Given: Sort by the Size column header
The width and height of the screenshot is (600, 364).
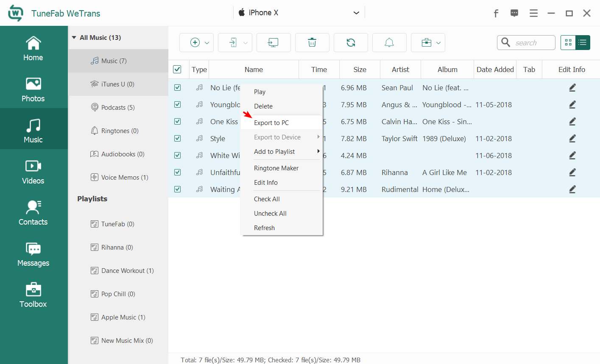Looking at the screenshot, I should point(360,69).
